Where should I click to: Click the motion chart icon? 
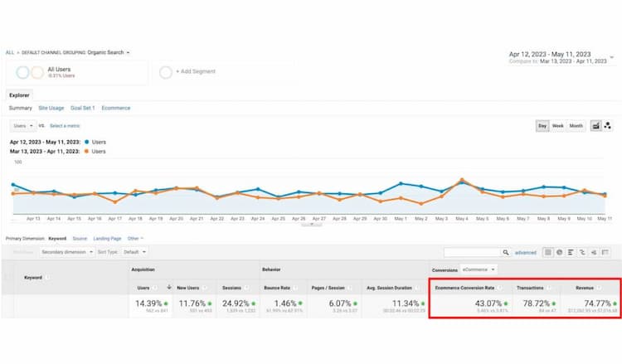608,125
